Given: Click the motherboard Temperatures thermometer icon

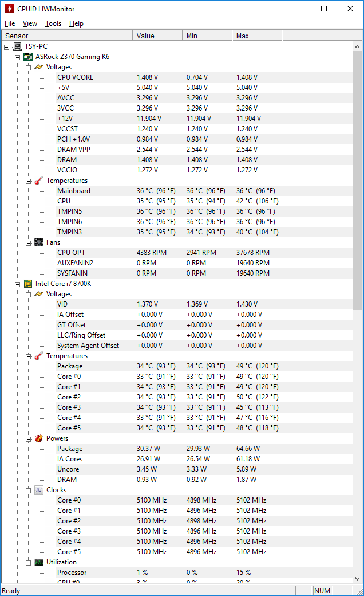Looking at the screenshot, I should [x=39, y=181].
